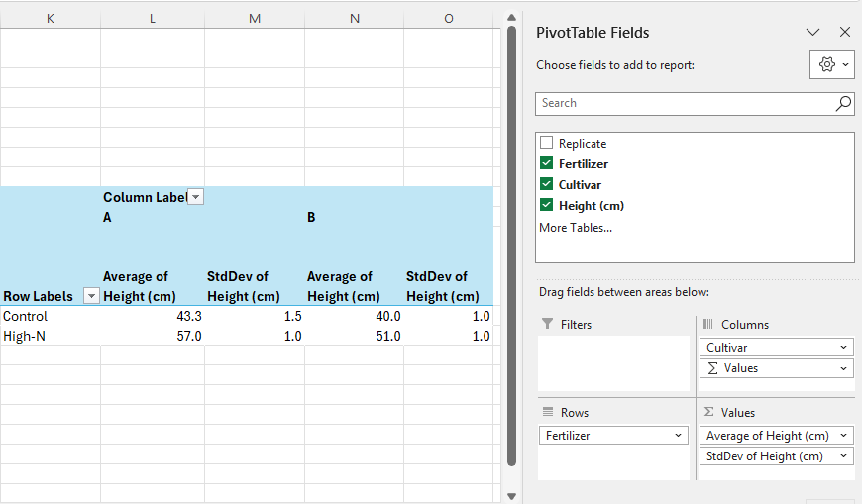Image resolution: width=862 pixels, height=504 pixels.
Task: Open Fertilizer dropdown in Rows area
Action: click(679, 436)
